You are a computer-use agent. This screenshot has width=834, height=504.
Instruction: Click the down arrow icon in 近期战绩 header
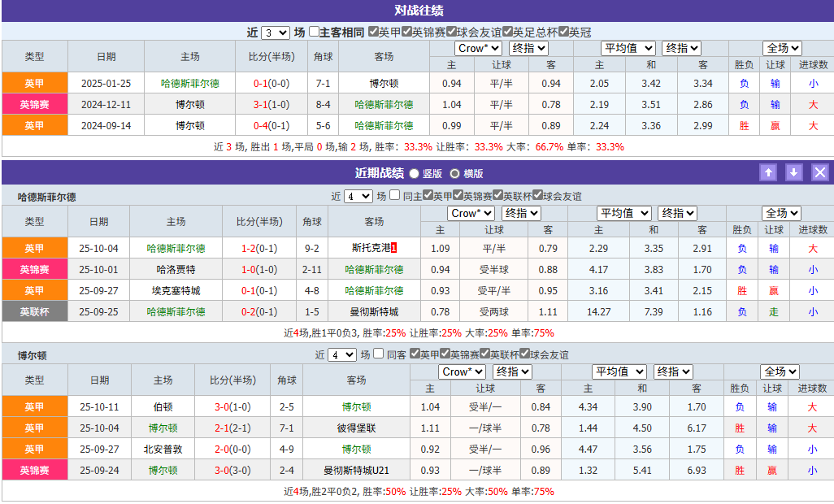click(793, 172)
